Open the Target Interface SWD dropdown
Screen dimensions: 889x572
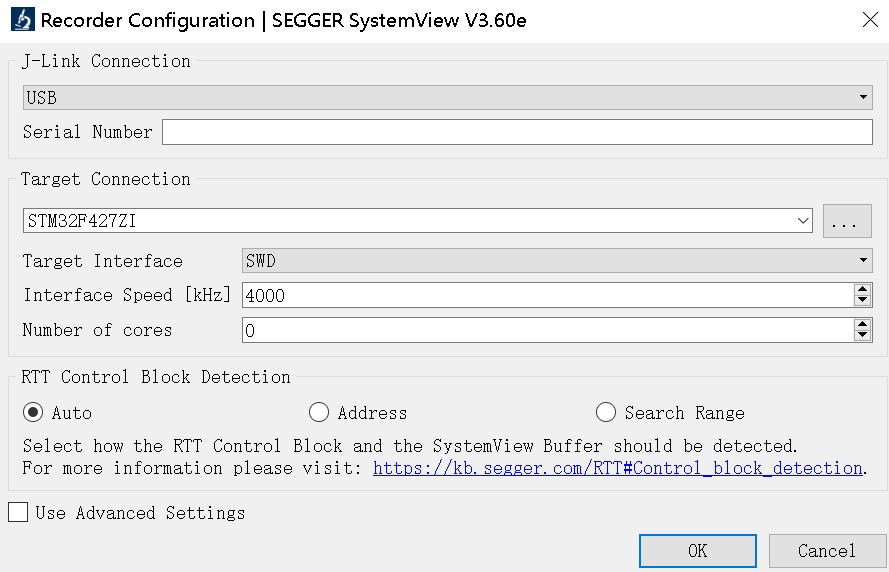point(557,261)
